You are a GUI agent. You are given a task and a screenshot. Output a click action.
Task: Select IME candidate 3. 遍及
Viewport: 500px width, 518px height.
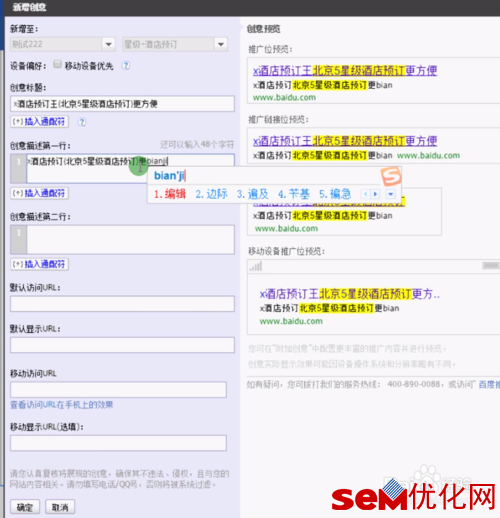(x=253, y=194)
